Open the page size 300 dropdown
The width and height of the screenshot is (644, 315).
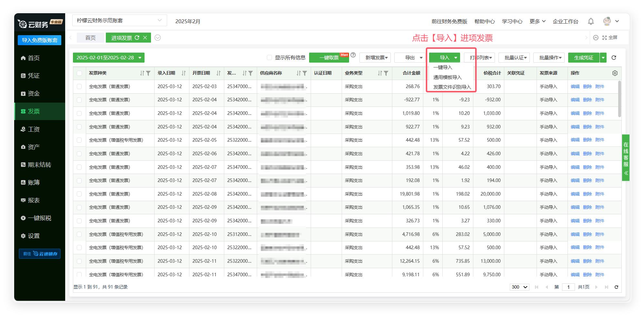519,287
